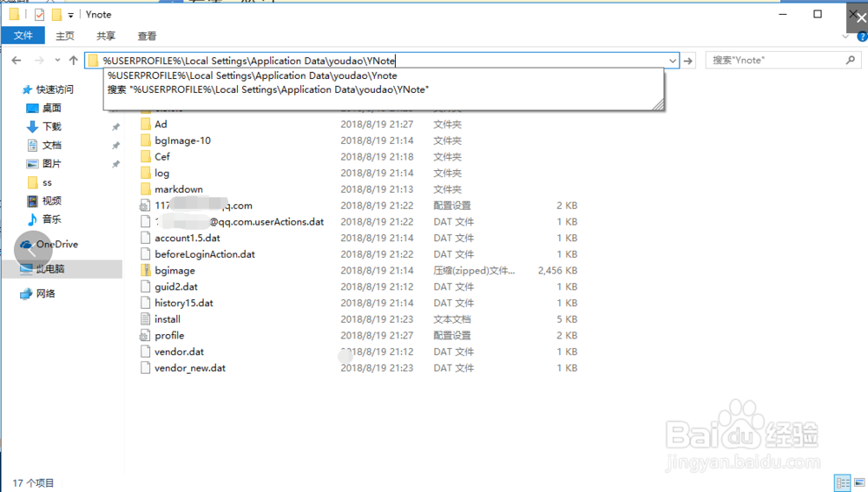Open the ss folder in the sidebar
The height and width of the screenshot is (492, 868).
pyautogui.click(x=39, y=182)
